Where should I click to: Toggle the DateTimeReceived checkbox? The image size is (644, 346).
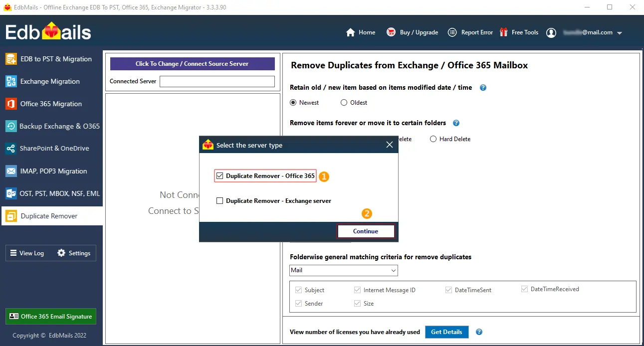pos(524,289)
